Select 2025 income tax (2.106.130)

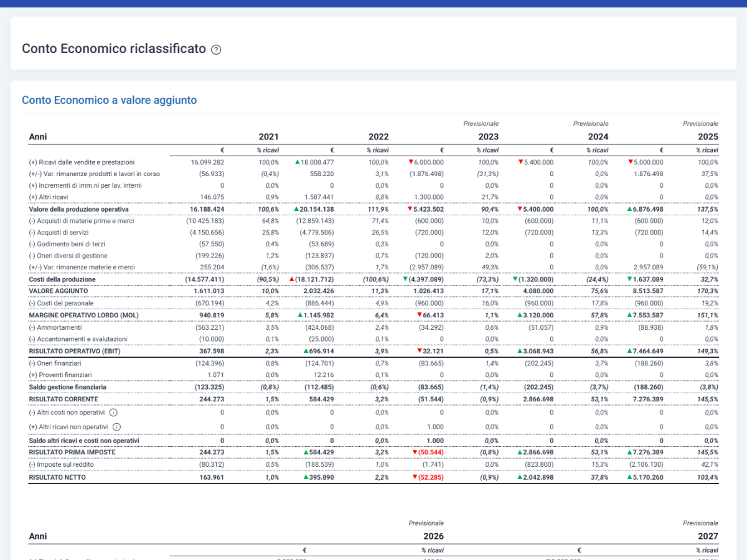(x=646, y=464)
